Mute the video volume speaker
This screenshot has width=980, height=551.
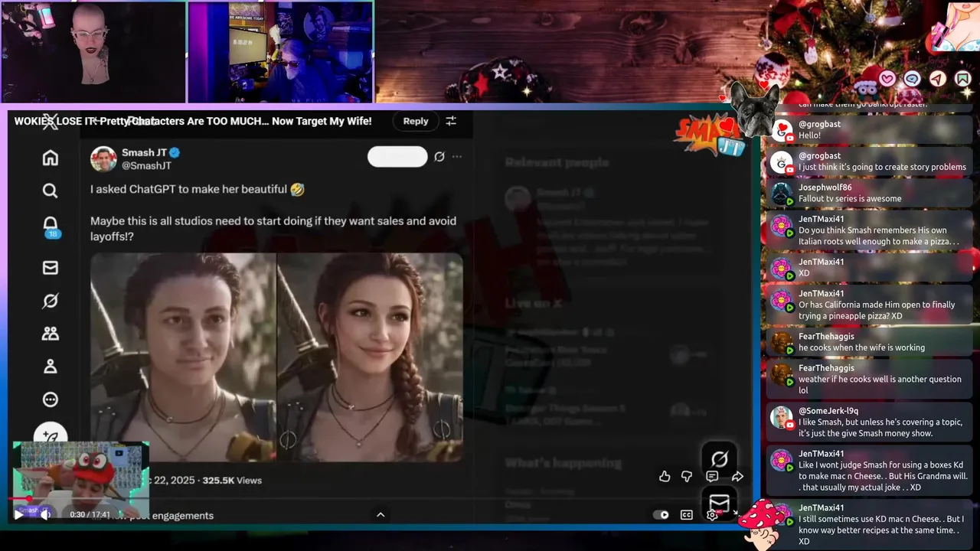point(46,515)
